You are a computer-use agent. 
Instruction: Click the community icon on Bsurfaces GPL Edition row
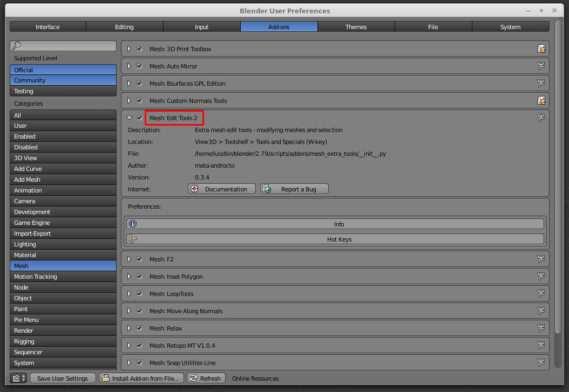[x=541, y=84]
